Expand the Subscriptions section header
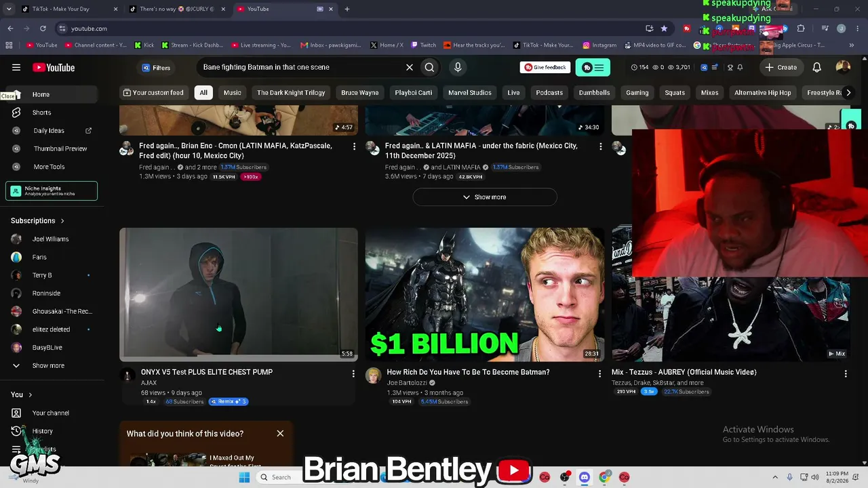 [x=38, y=221]
